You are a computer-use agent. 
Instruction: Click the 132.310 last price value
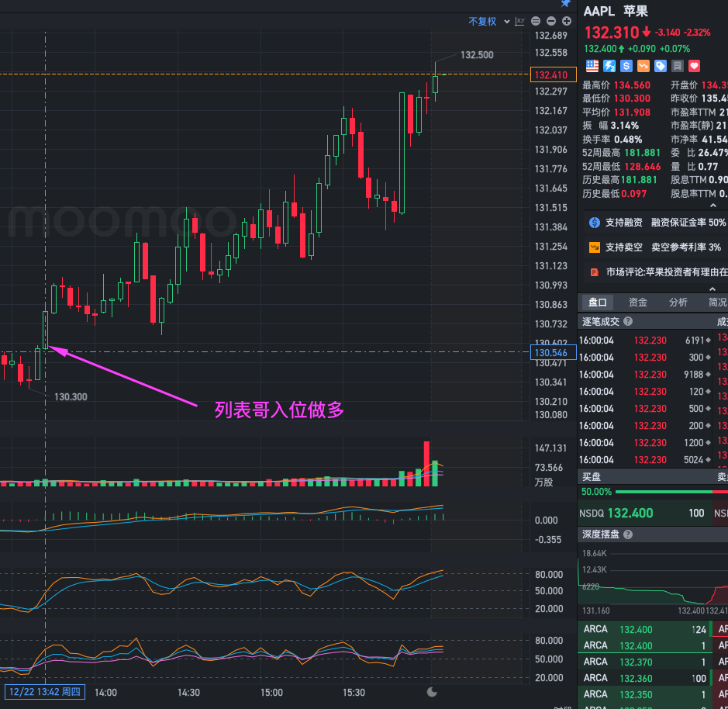tap(612, 33)
